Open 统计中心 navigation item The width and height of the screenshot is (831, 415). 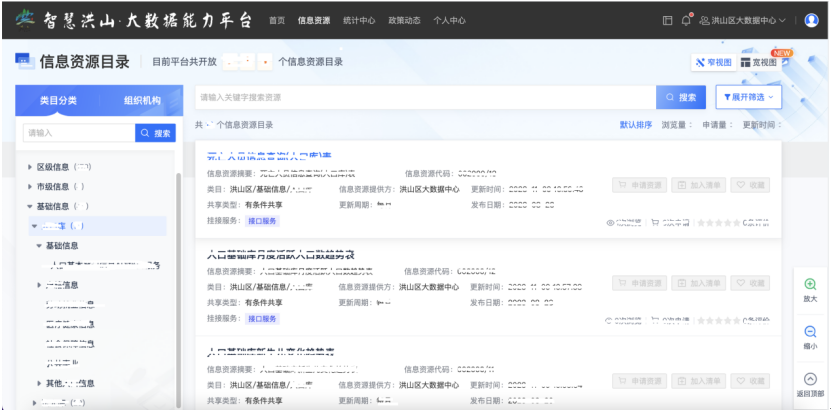pos(359,21)
